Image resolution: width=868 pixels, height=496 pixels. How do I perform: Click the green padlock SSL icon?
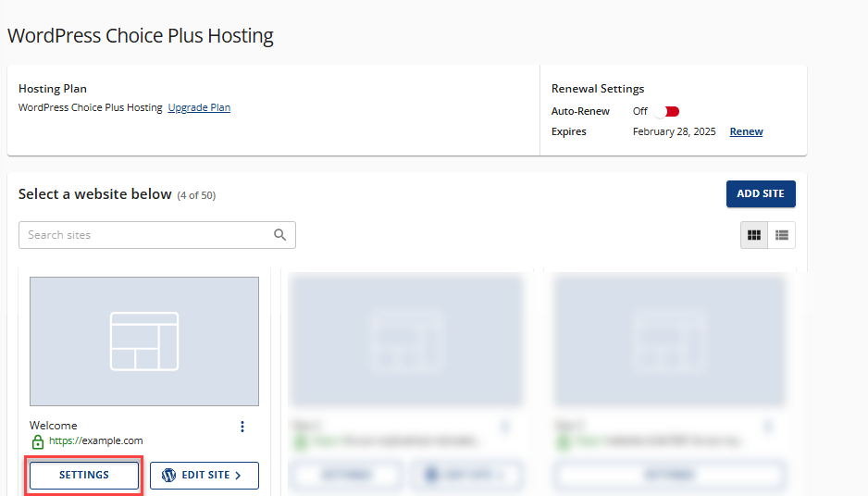(x=38, y=441)
